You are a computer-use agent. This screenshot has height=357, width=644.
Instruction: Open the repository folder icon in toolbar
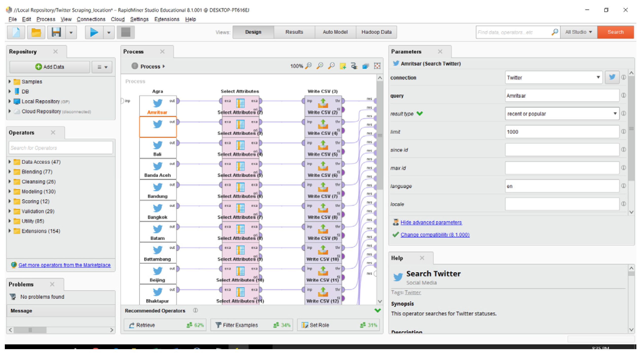click(36, 32)
